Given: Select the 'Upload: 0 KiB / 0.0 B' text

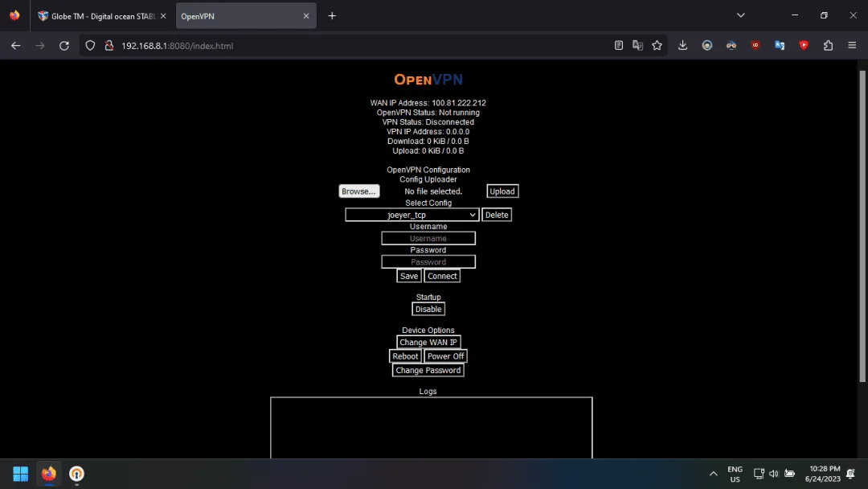Looking at the screenshot, I should click(428, 150).
